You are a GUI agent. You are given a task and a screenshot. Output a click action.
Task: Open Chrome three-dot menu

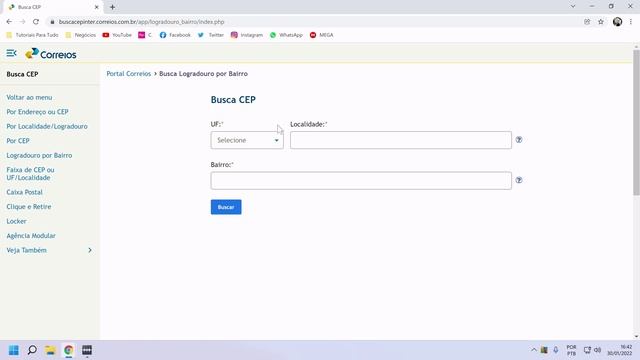pos(631,22)
